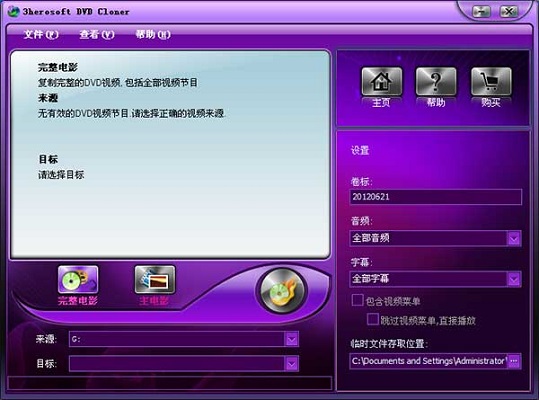Click the 全部字幕 combo box text
539x400 pixels.
point(371,279)
